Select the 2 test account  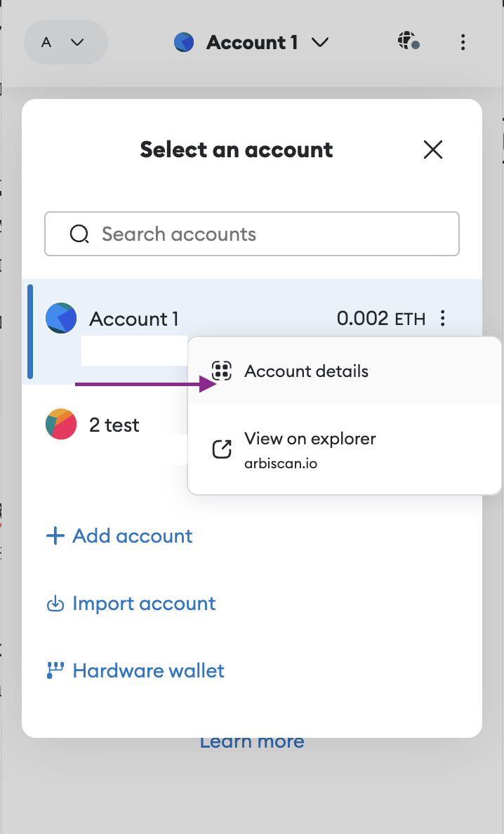point(114,425)
